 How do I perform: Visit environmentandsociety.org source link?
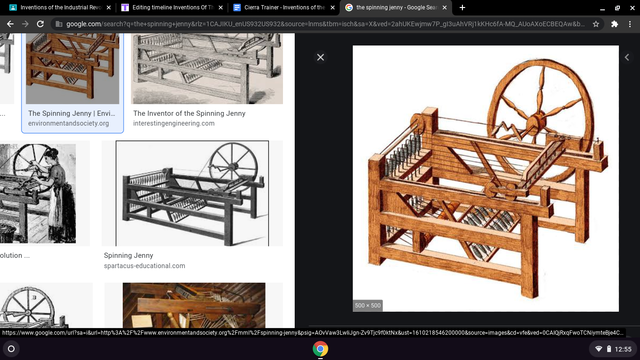[68, 123]
